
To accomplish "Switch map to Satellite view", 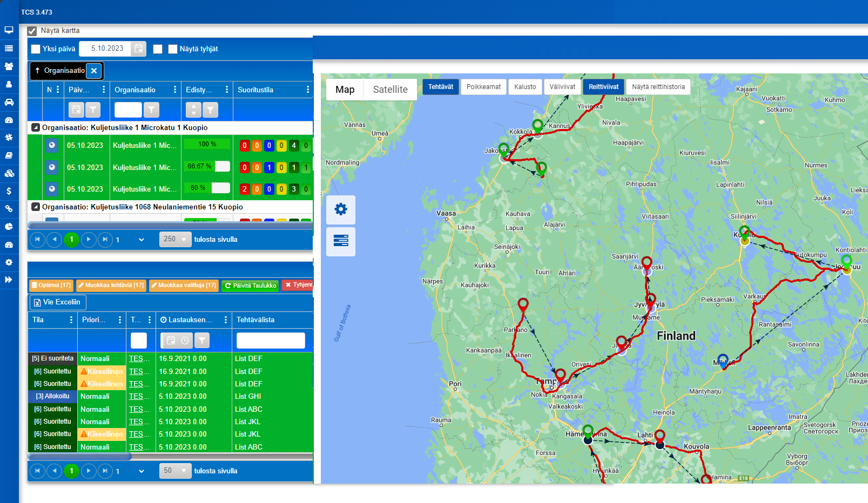I will click(390, 90).
